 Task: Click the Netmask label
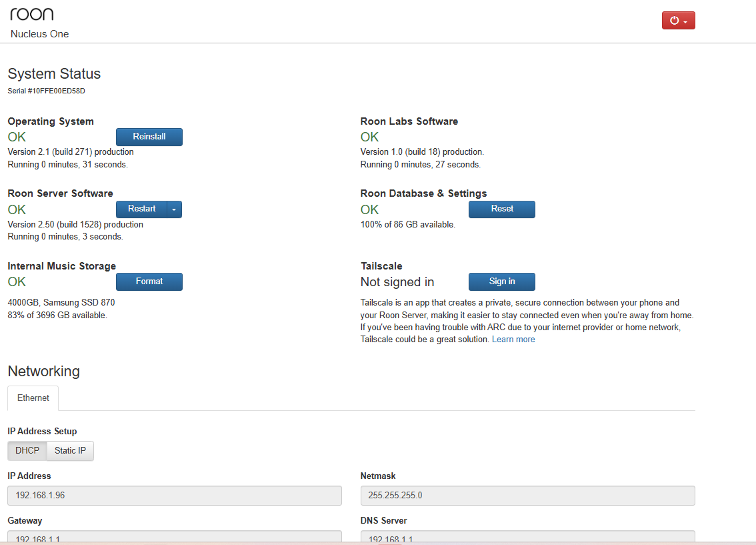click(x=378, y=476)
